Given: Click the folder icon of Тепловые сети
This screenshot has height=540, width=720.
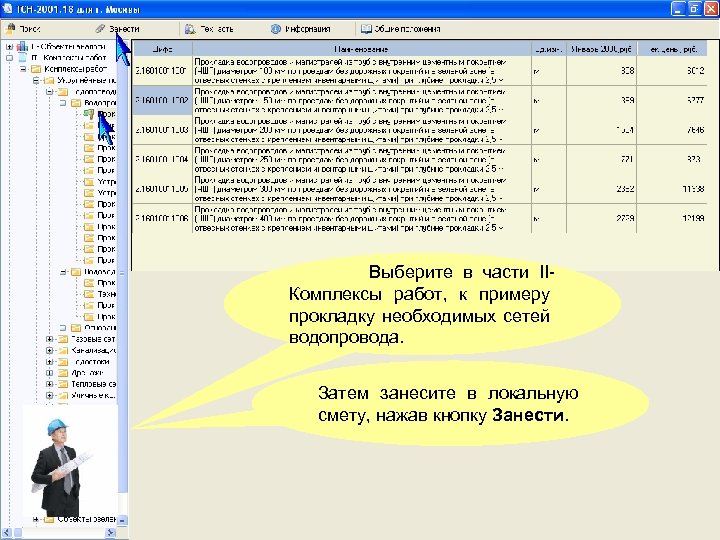Looking at the screenshot, I should tap(63, 384).
